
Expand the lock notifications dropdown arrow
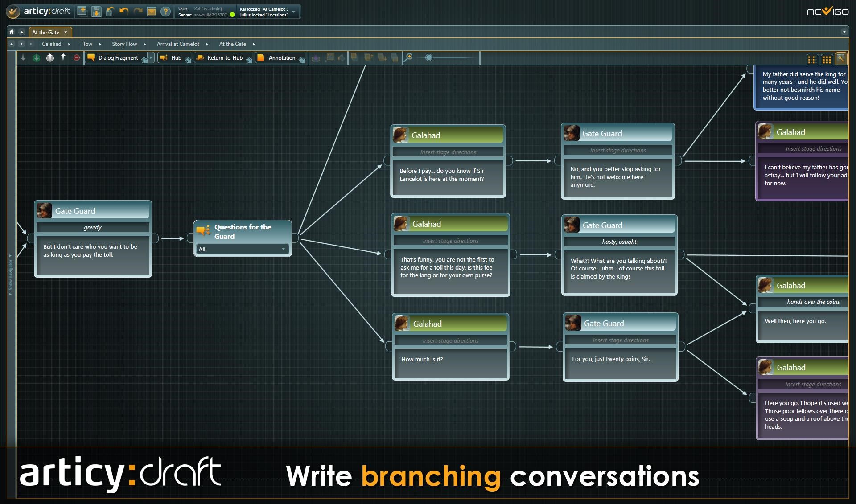point(293,12)
